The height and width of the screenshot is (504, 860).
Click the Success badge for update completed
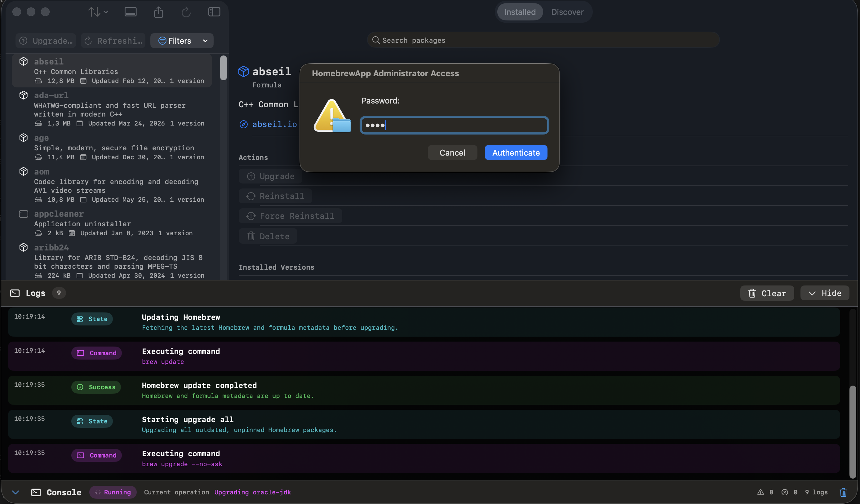click(x=96, y=387)
